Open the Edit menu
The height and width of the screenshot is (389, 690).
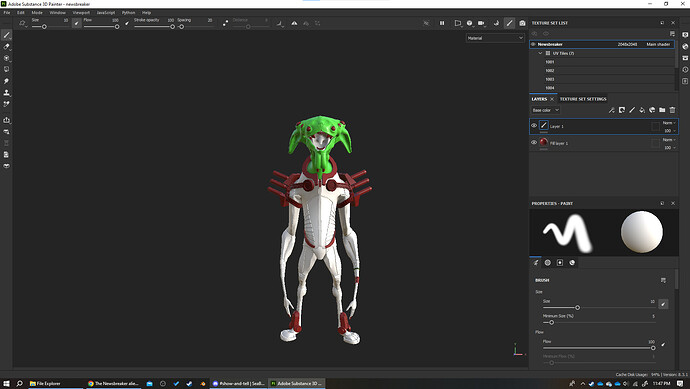(x=21, y=13)
